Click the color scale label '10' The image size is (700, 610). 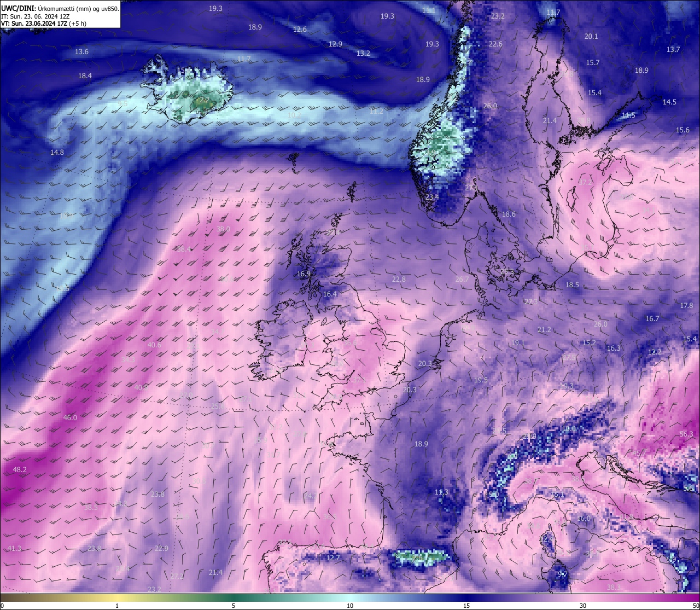click(x=350, y=606)
